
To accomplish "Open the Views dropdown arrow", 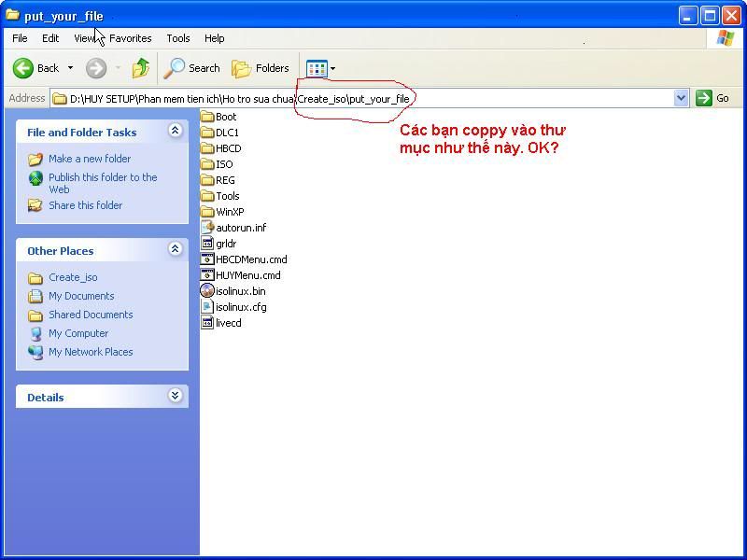I will pos(333,68).
